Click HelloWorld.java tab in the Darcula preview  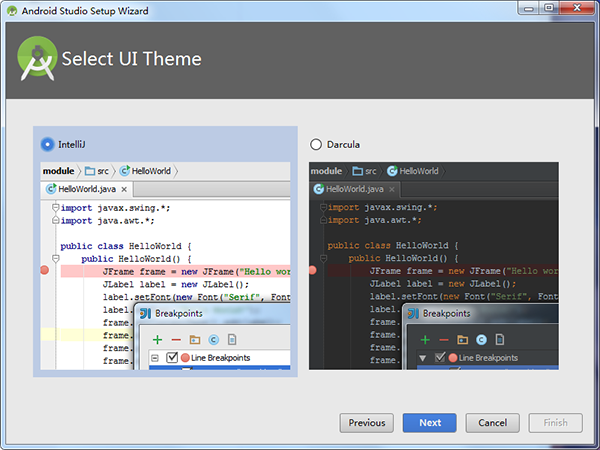[355, 188]
